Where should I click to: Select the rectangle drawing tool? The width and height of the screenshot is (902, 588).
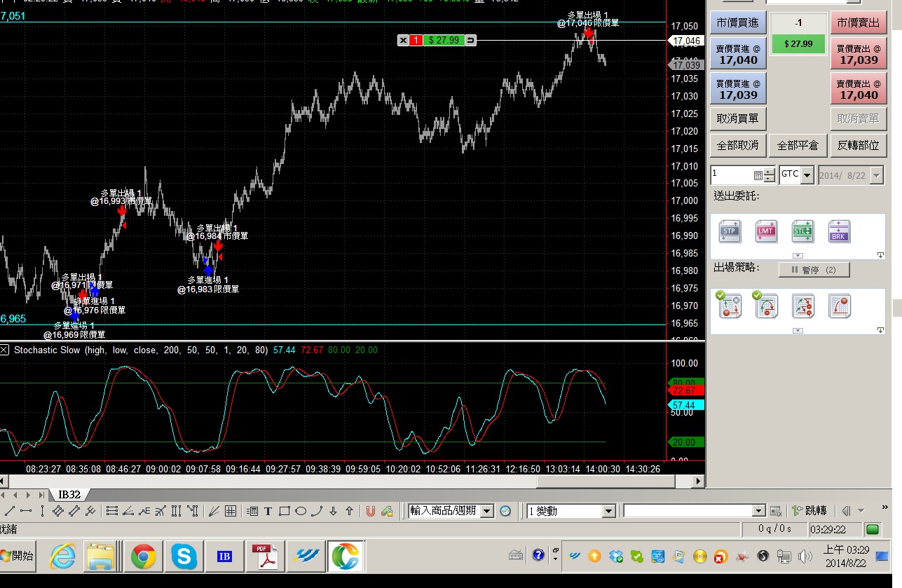[x=285, y=511]
